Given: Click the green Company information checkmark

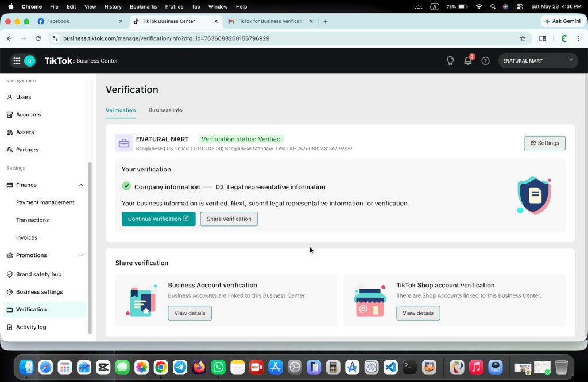Looking at the screenshot, I should tap(126, 186).
